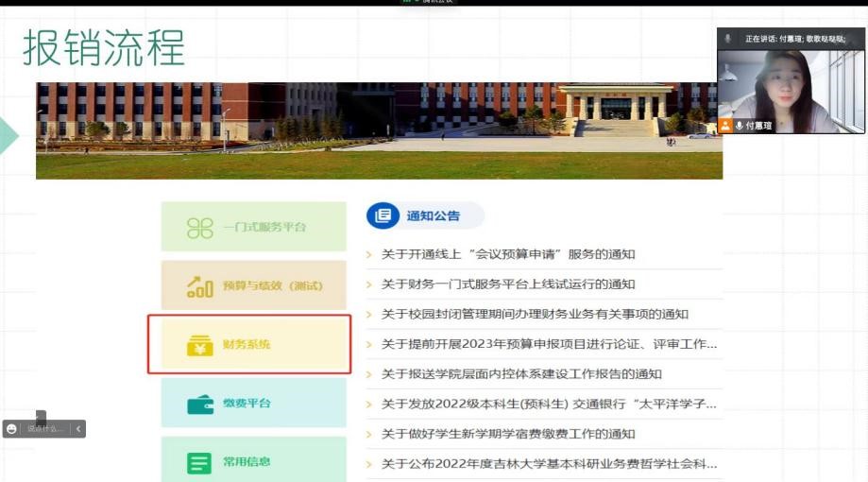Screen dimensions: 868x482
Task: Click the 常用信息 list icon
Action: 200,462
